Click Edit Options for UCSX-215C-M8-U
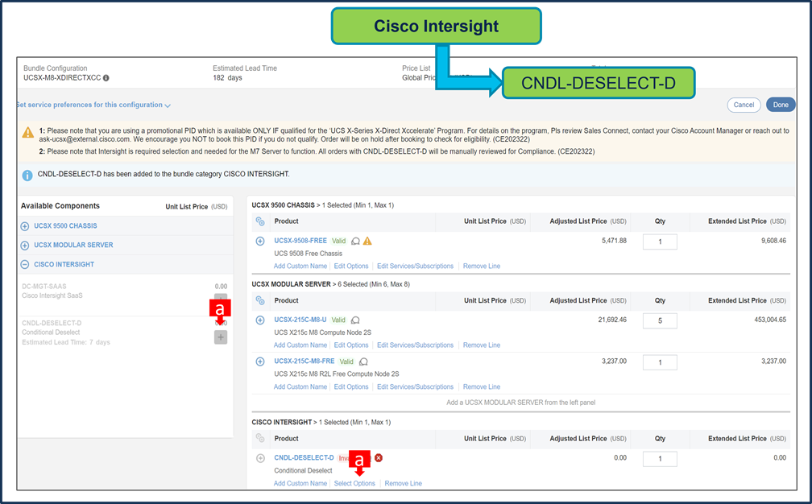The height and width of the screenshot is (504, 812). [x=351, y=345]
